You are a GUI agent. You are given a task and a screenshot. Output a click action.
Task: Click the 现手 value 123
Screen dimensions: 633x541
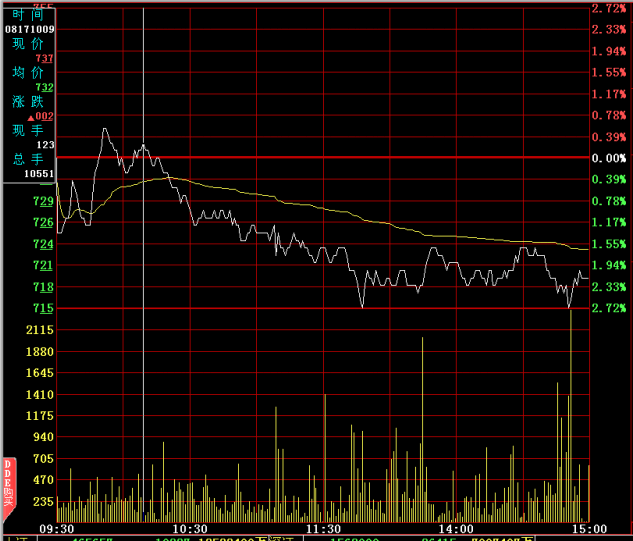click(x=45, y=146)
